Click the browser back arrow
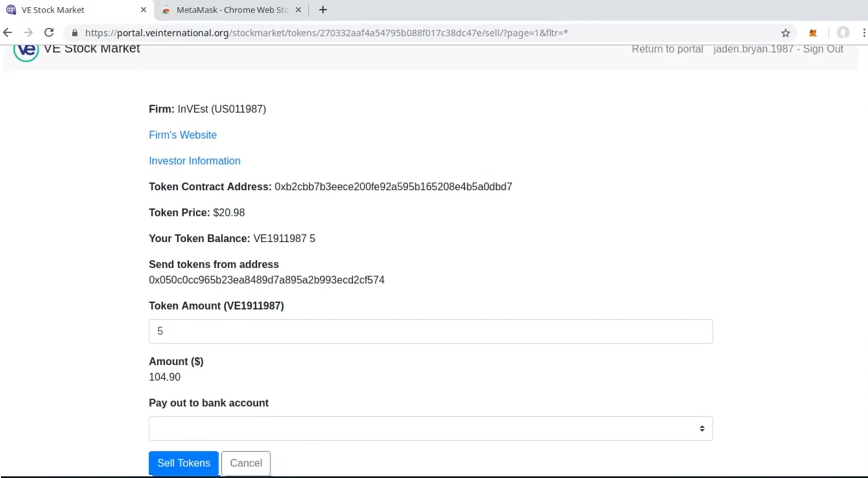Image resolution: width=868 pixels, height=478 pixels. pyautogui.click(x=8, y=33)
